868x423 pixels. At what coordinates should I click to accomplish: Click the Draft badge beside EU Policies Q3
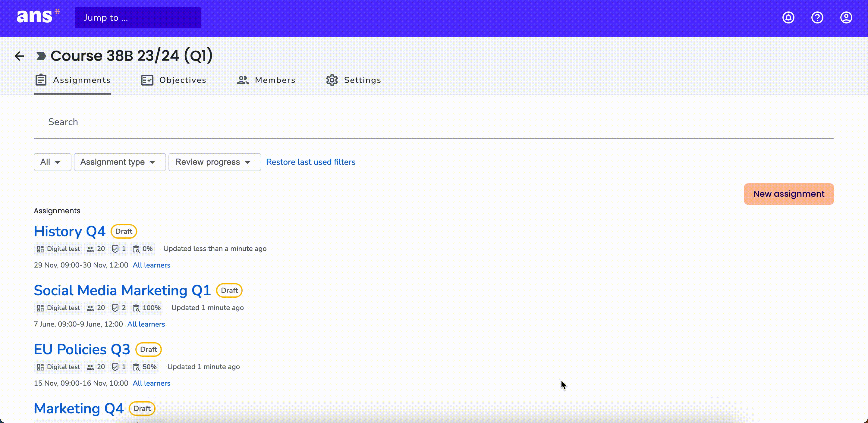pos(148,349)
